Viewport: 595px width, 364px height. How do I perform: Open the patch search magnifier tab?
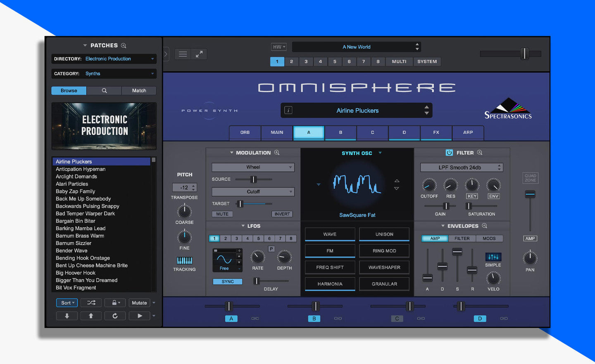[104, 91]
